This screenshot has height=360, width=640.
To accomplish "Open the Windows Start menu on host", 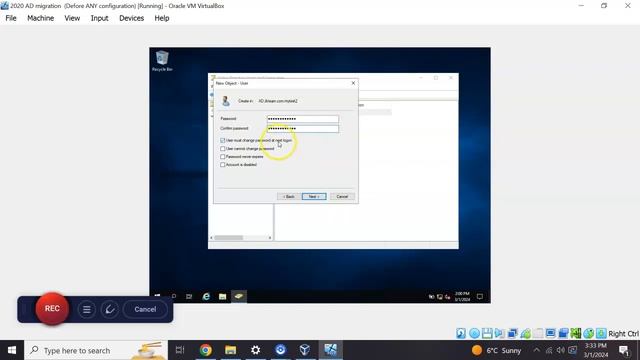I will tap(12, 350).
